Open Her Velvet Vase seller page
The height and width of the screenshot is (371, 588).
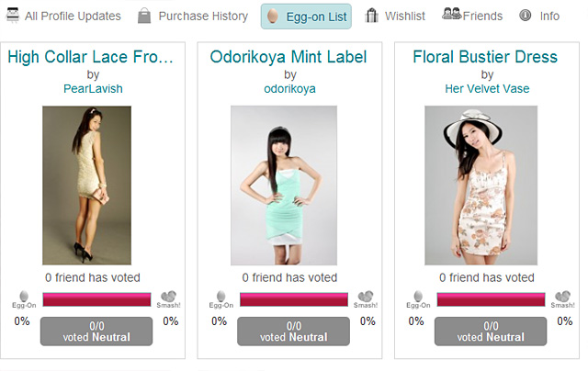tap(487, 89)
